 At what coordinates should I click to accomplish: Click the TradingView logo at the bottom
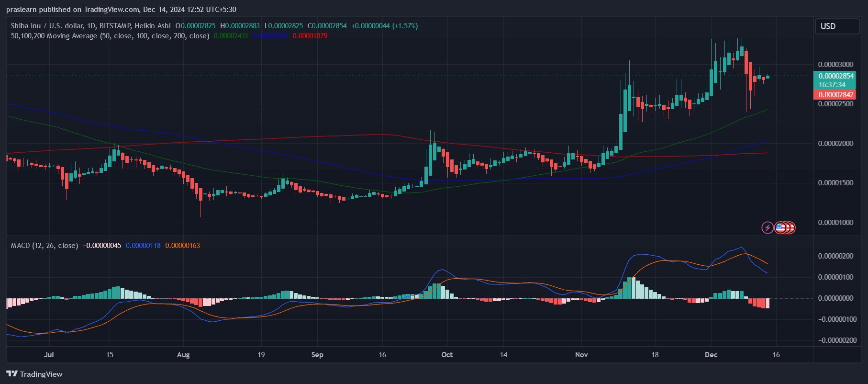coord(34,374)
